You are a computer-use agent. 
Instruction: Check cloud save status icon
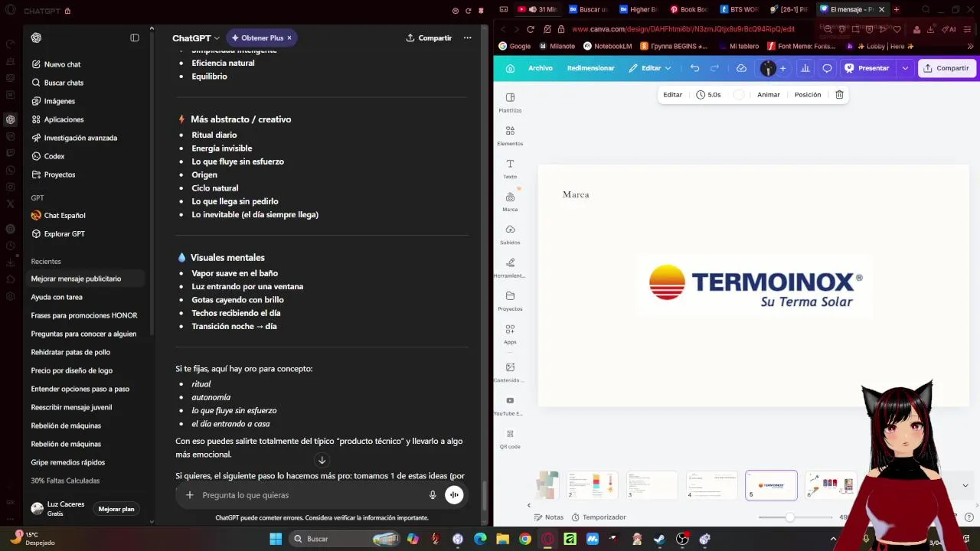[x=741, y=68]
